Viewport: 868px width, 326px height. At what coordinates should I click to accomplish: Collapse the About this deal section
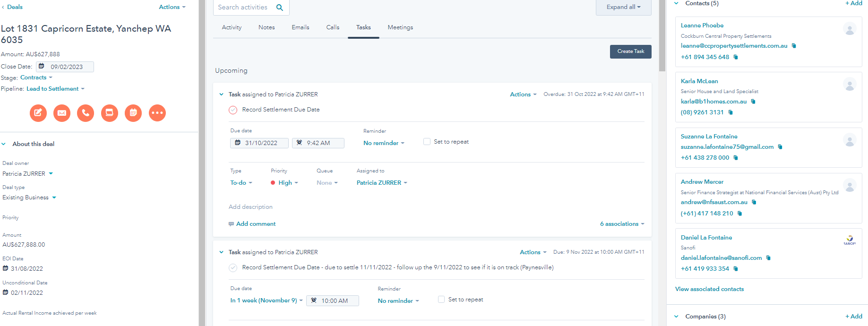4,144
